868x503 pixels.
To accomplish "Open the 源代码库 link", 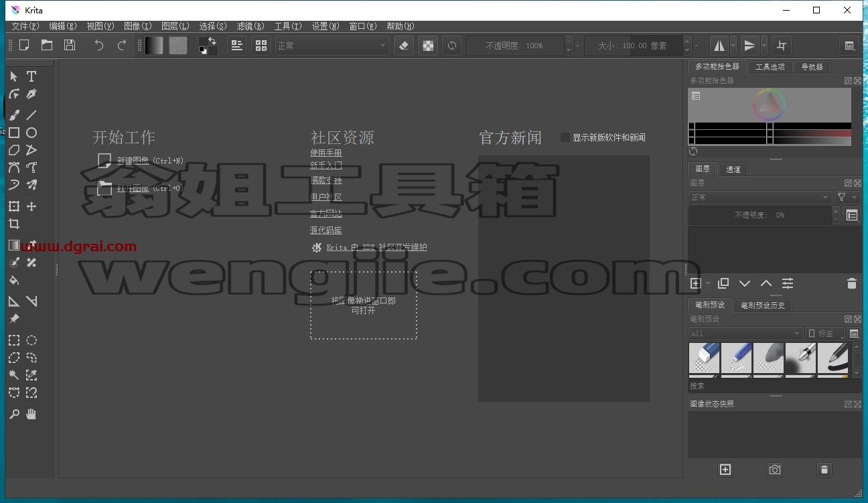I will [326, 230].
